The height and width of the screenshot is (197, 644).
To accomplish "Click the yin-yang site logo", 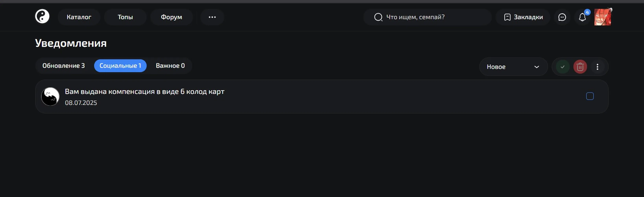I will click(42, 17).
